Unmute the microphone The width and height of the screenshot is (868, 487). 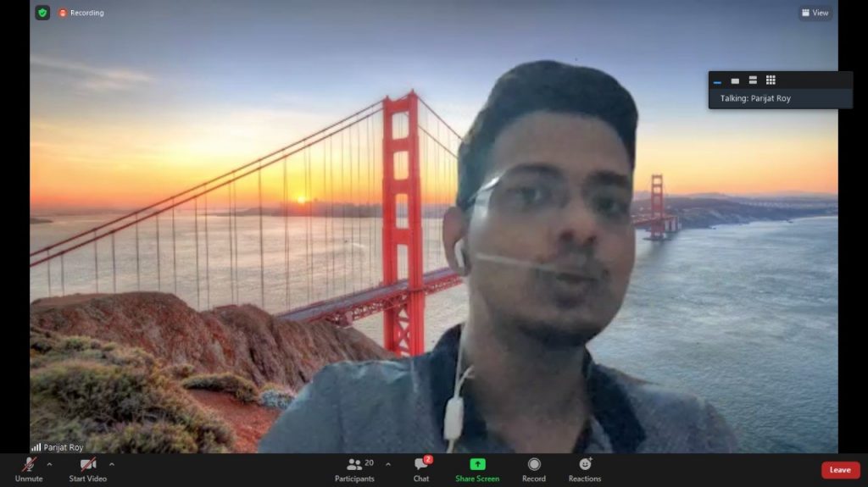click(x=29, y=470)
